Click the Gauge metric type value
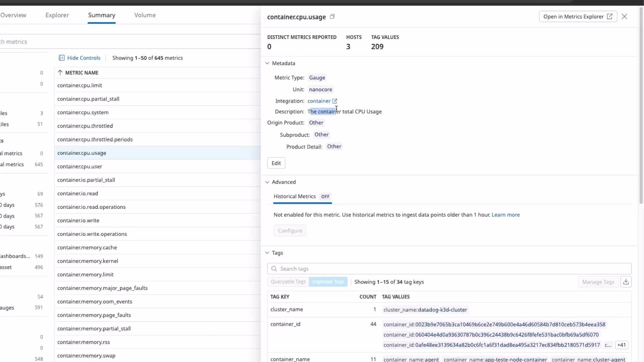This screenshot has width=644, height=362. click(x=317, y=78)
